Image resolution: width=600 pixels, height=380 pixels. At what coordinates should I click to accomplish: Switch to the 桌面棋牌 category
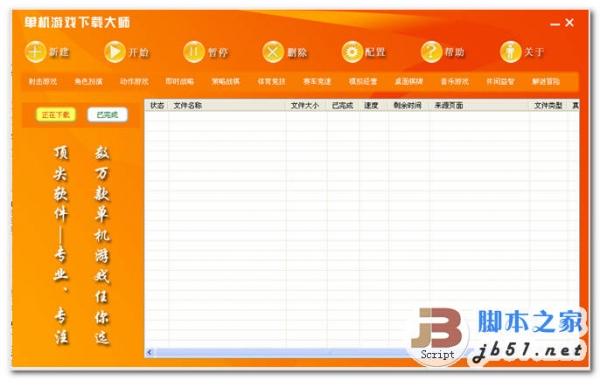point(409,82)
